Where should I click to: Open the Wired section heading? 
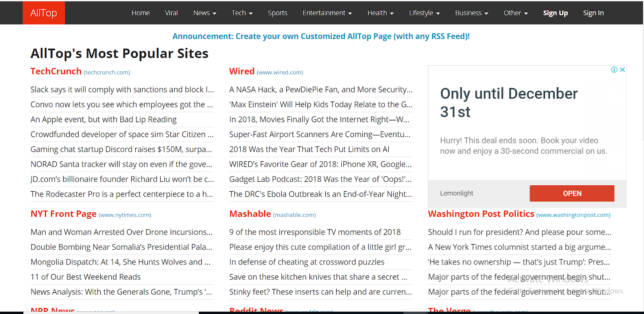click(x=242, y=71)
